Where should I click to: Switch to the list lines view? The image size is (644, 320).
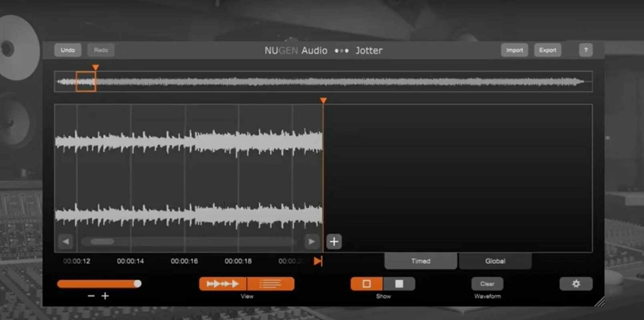coord(271,284)
